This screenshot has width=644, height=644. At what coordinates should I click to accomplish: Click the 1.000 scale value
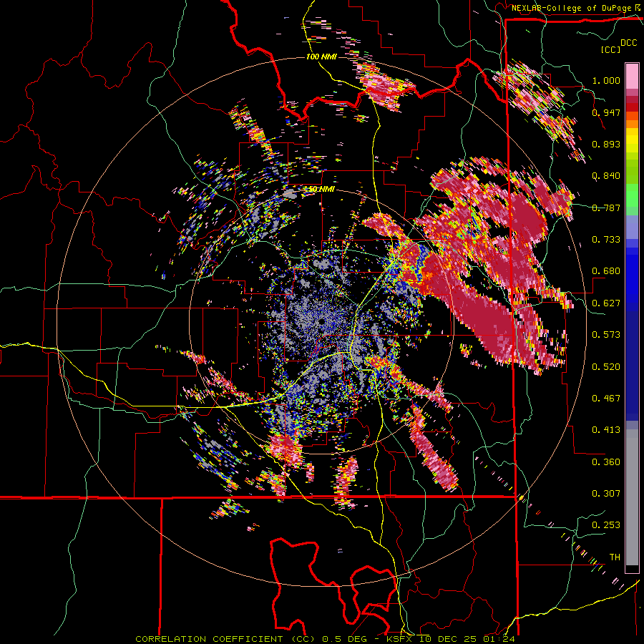click(606, 80)
